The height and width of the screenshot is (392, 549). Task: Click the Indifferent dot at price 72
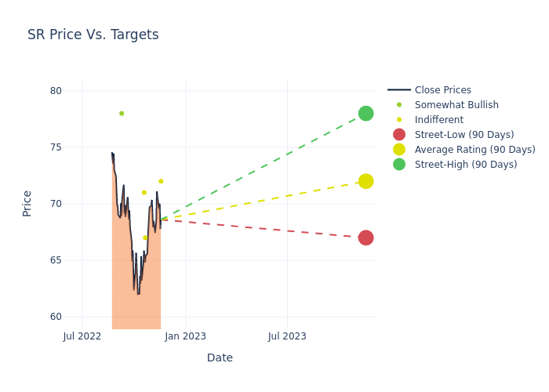coord(161,181)
